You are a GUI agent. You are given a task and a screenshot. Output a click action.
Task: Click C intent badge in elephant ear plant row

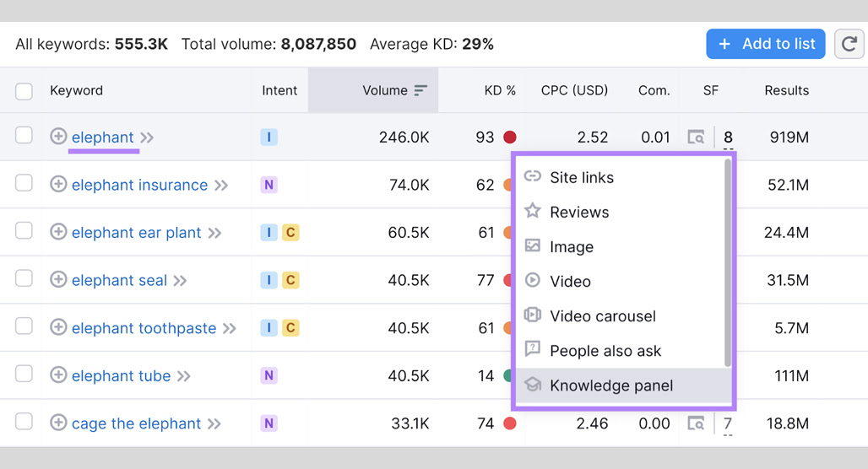[290, 232]
